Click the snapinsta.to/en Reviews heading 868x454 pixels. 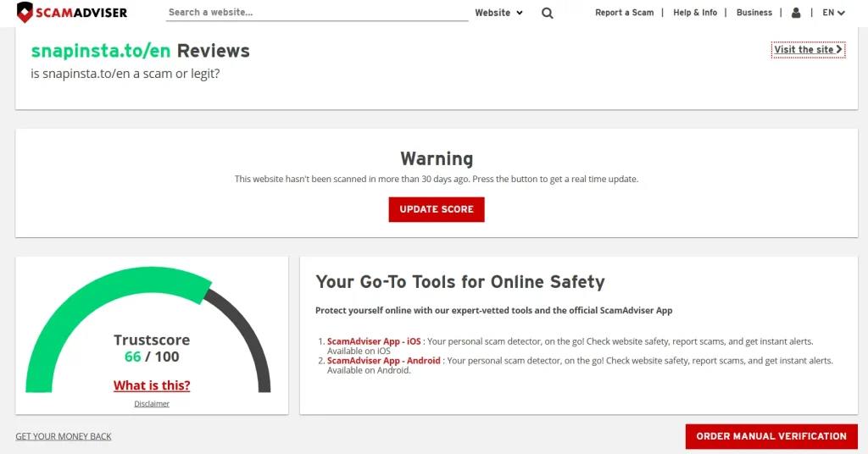pos(140,51)
